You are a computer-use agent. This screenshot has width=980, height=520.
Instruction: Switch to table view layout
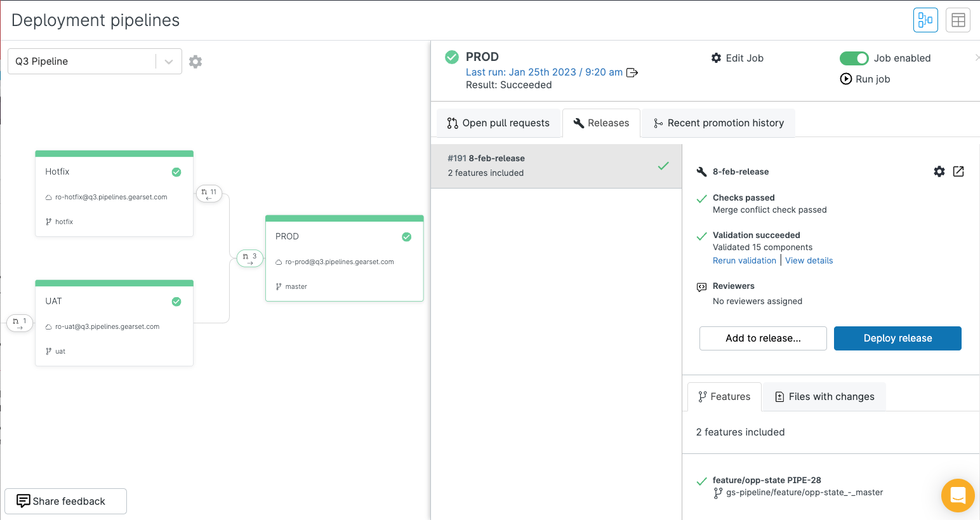pos(958,20)
